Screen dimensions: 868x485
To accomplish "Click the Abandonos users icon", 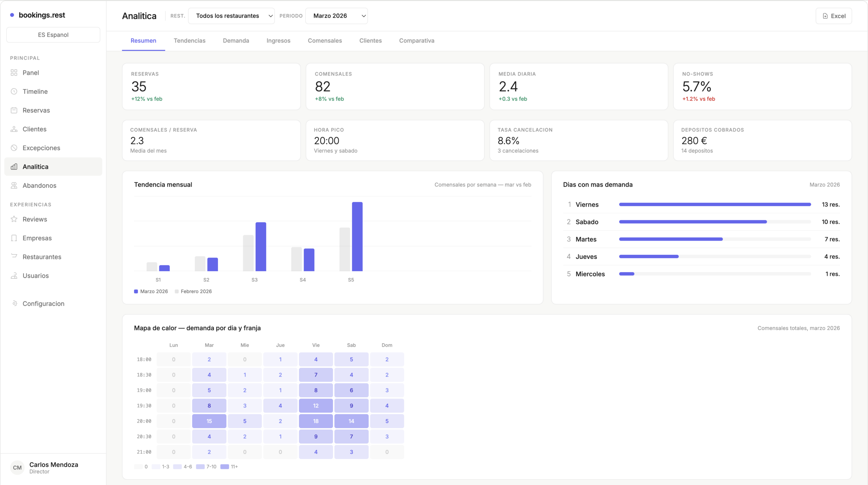I will pos(14,185).
